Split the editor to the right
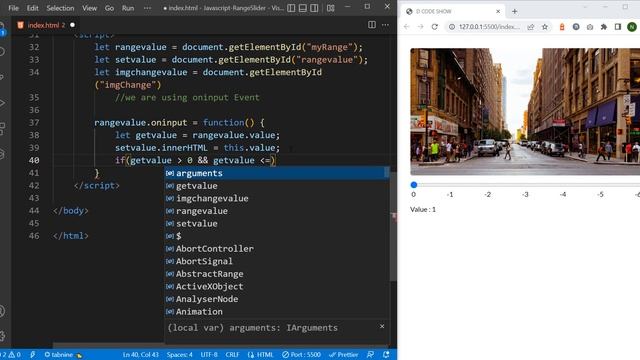 point(372,25)
